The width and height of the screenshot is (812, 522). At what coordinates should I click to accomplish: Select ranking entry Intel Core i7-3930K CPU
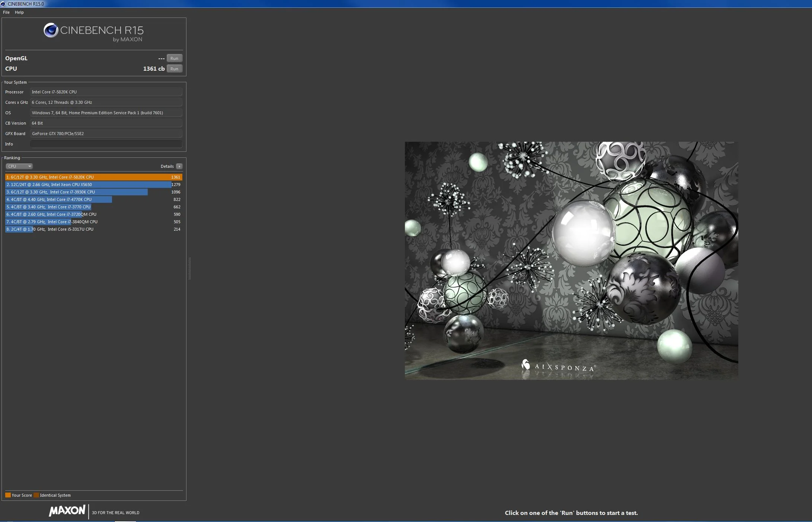(x=94, y=192)
